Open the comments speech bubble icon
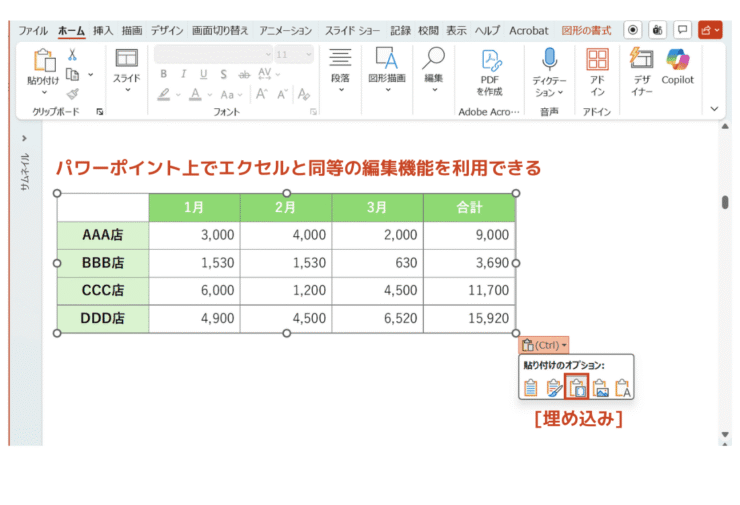This screenshot has width=740, height=505. (x=682, y=30)
